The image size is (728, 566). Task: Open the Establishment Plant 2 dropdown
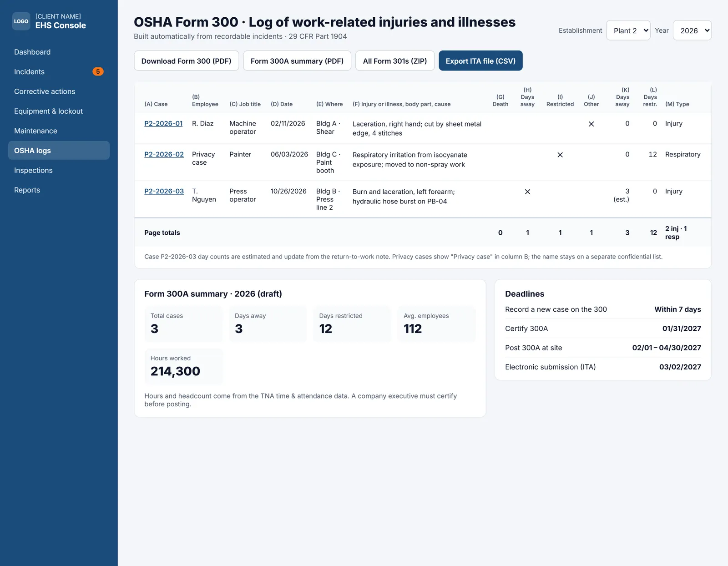(x=628, y=30)
